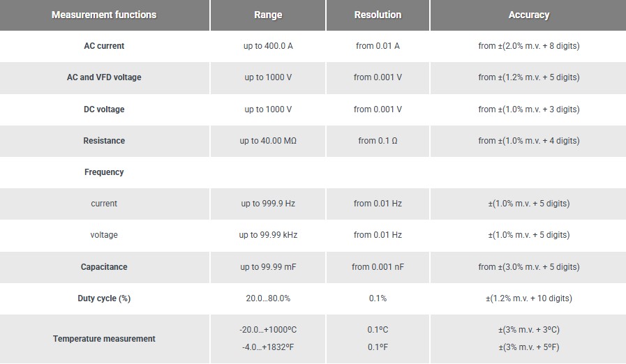Click the '±(3% m.v. + 5°F)' accuracy value
Viewport: 626px width, 364px height.
click(528, 347)
